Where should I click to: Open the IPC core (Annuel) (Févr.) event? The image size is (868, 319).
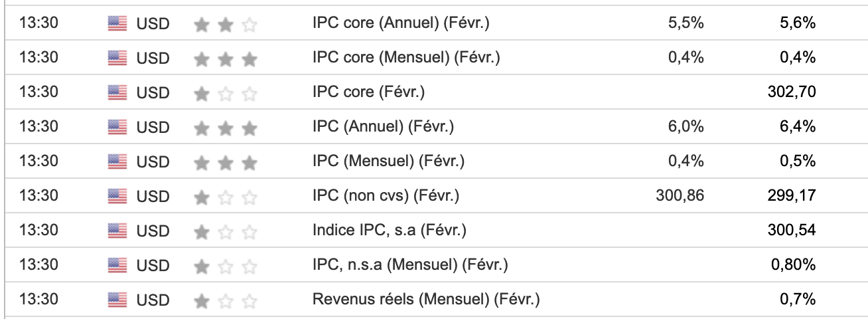[x=401, y=24]
